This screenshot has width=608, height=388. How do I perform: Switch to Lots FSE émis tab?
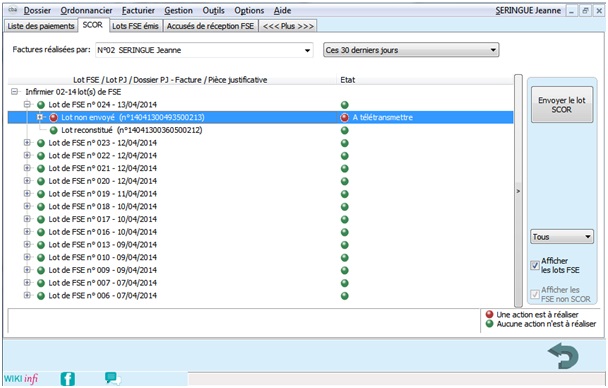[x=135, y=26]
